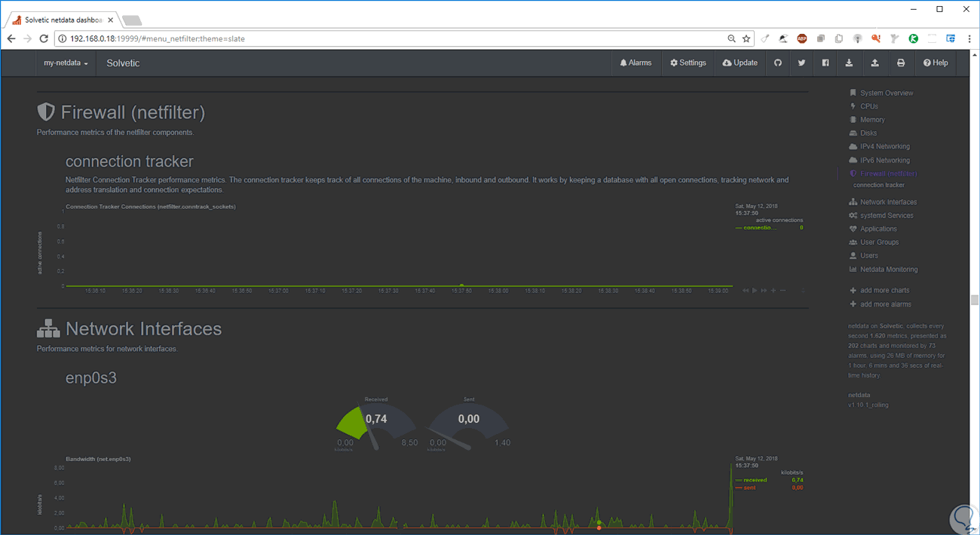
Task: Open the Chrome three-dot menu
Action: [969, 38]
